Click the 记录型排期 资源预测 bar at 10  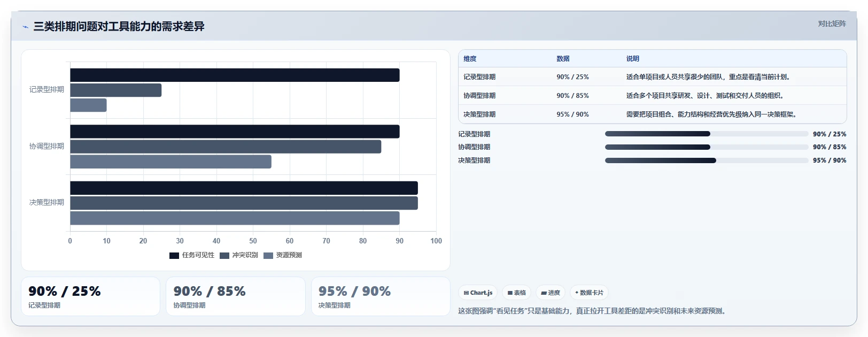(88, 105)
